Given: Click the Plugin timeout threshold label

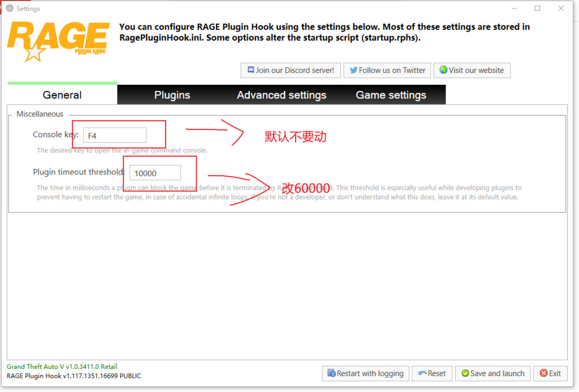Looking at the screenshot, I should pyautogui.click(x=79, y=172).
